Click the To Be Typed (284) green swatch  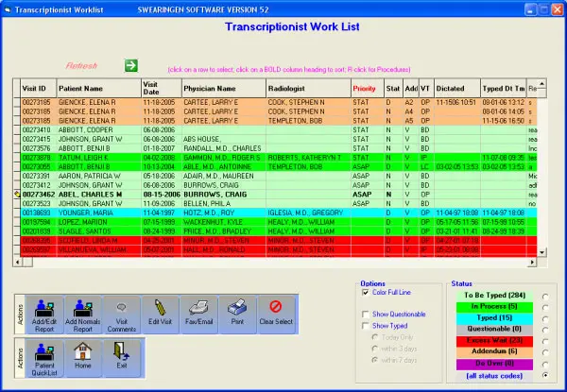click(x=494, y=296)
